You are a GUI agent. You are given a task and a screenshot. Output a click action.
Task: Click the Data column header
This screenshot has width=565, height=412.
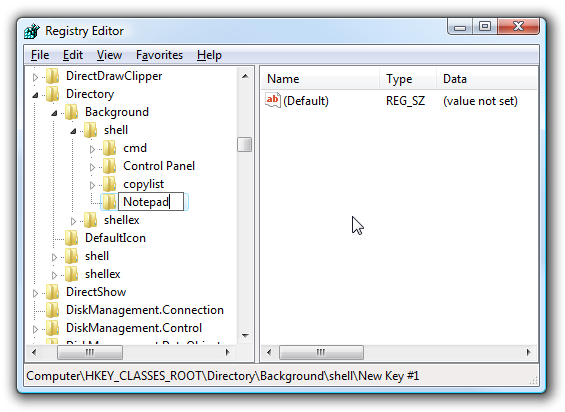[x=487, y=79]
